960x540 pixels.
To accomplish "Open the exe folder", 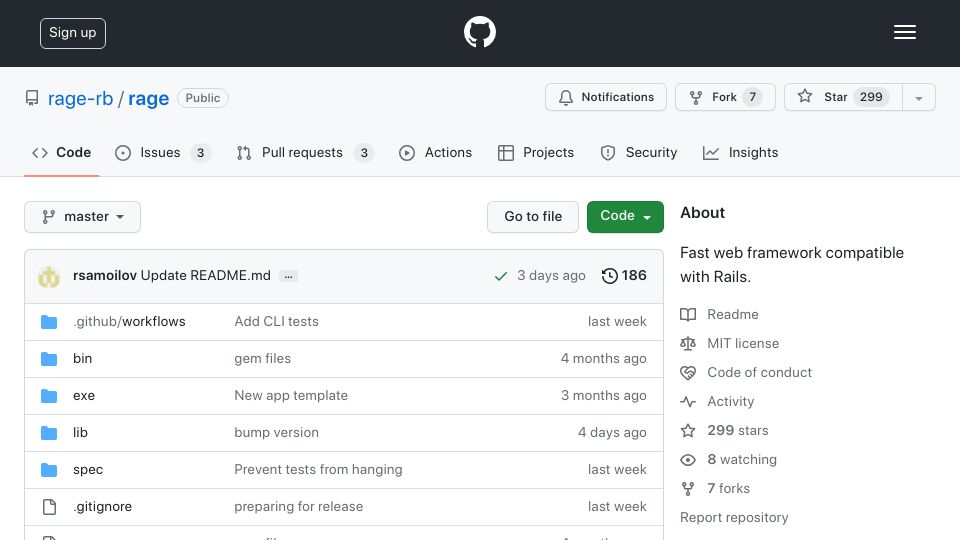I will [84, 396].
